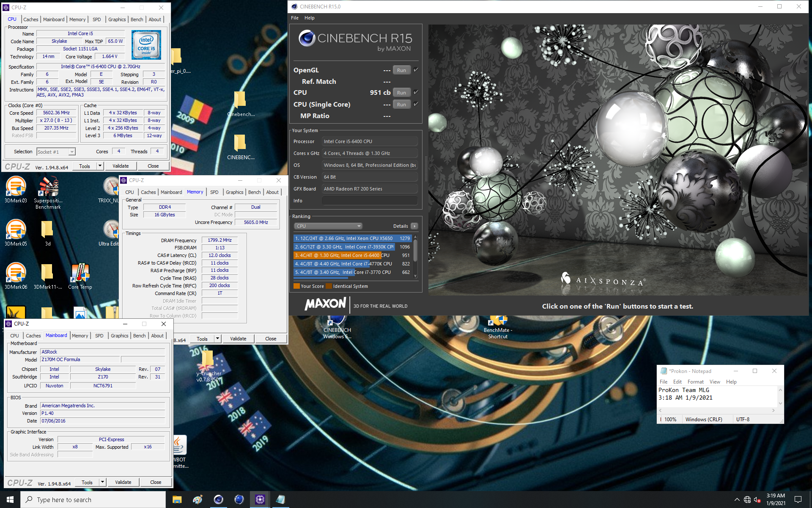This screenshot has height=508, width=812.
Task: Click Notepad horizontal scrollbar
Action: pos(717,410)
